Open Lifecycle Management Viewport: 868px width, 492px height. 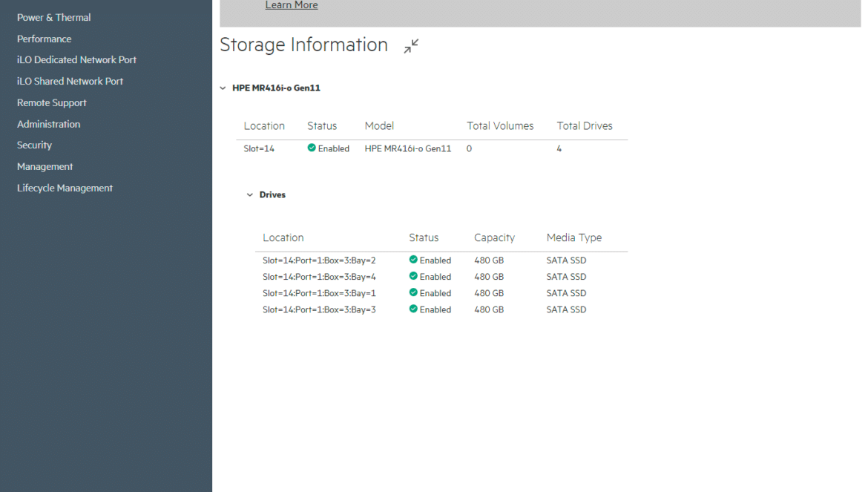click(65, 188)
